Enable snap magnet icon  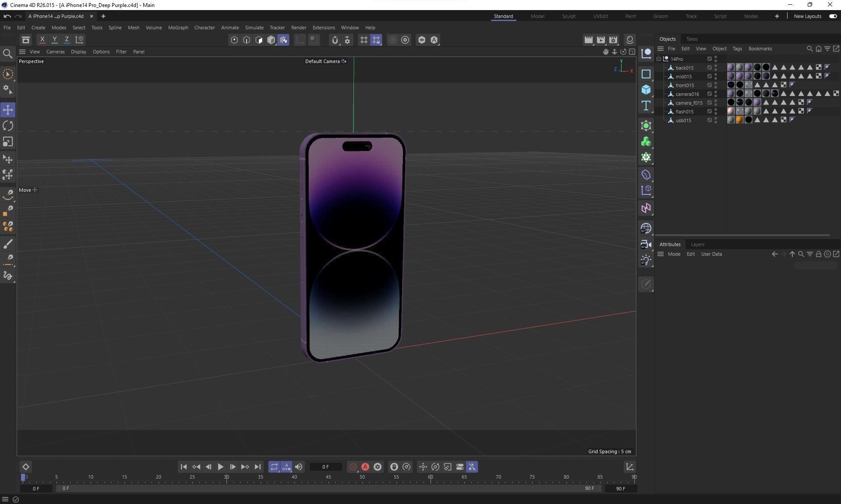335,40
